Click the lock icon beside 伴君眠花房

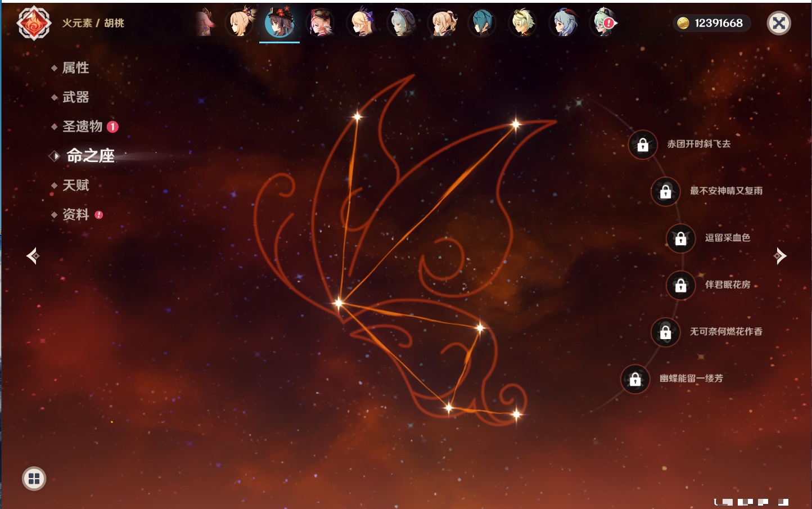680,285
